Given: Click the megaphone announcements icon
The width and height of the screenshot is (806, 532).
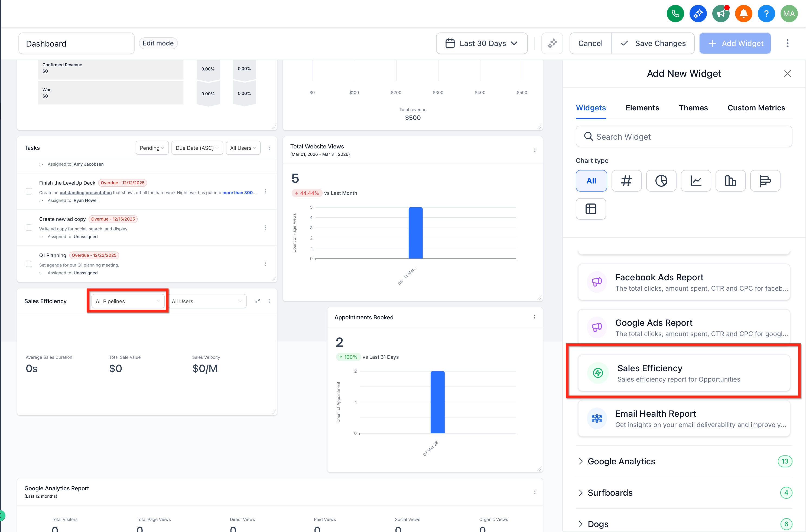Looking at the screenshot, I should click(x=720, y=14).
